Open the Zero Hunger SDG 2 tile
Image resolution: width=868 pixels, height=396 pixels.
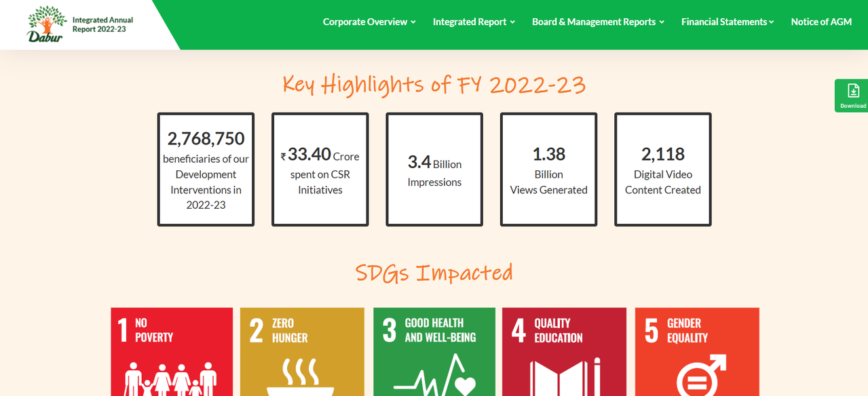(303, 352)
